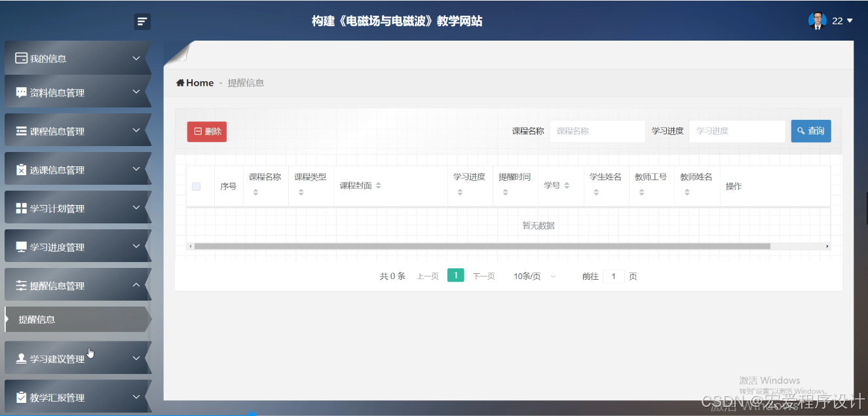This screenshot has width=868, height=416.
Task: Expand 教学汇报管理 chevron
Action: pyautogui.click(x=136, y=397)
